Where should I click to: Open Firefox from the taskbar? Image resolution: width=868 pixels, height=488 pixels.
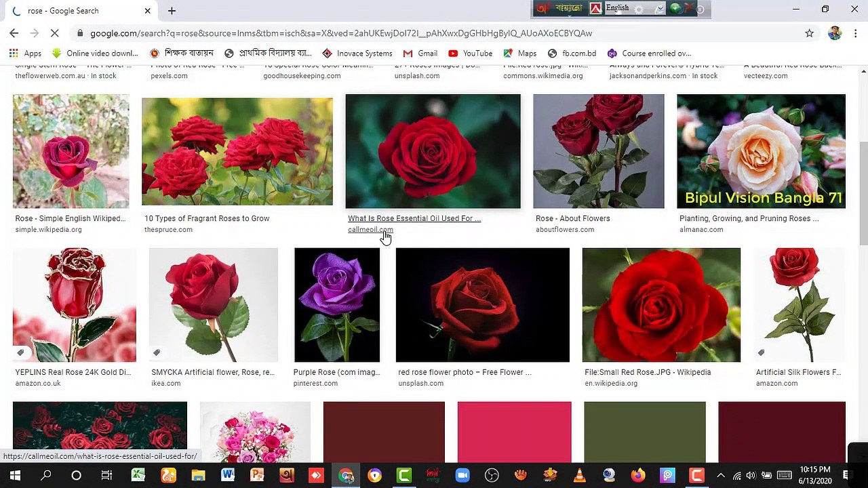pyautogui.click(x=637, y=475)
